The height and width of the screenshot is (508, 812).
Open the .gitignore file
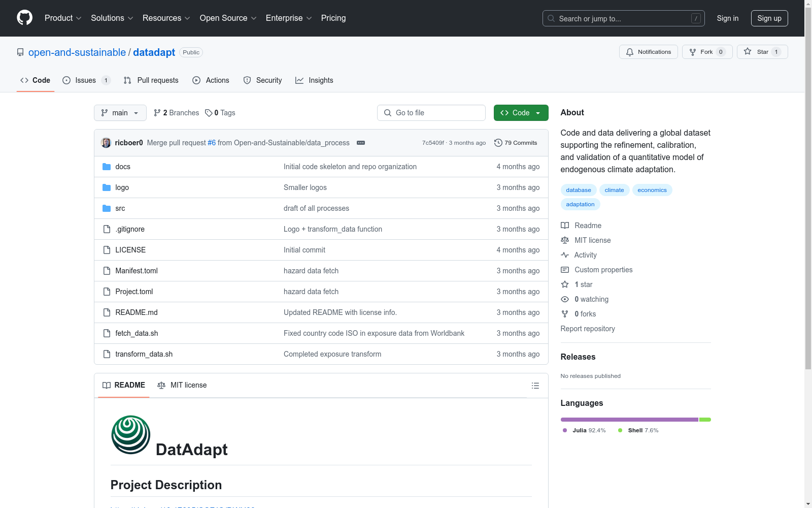(x=130, y=229)
